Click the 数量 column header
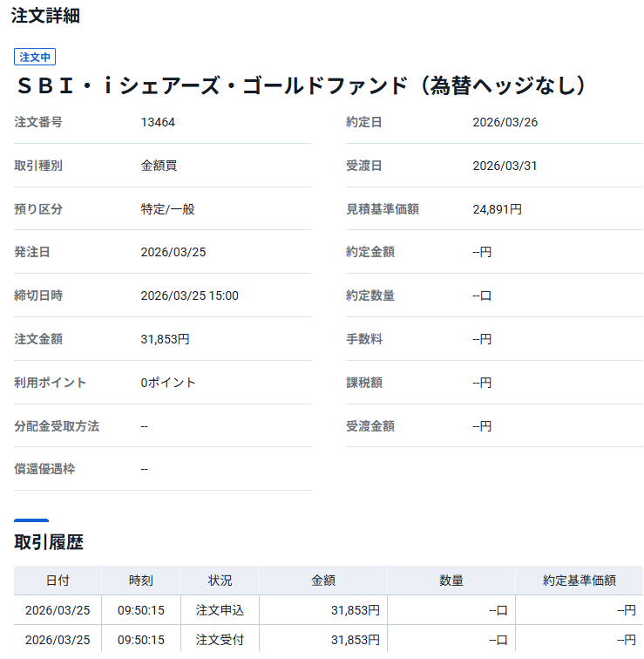The image size is (644, 659). (x=451, y=581)
